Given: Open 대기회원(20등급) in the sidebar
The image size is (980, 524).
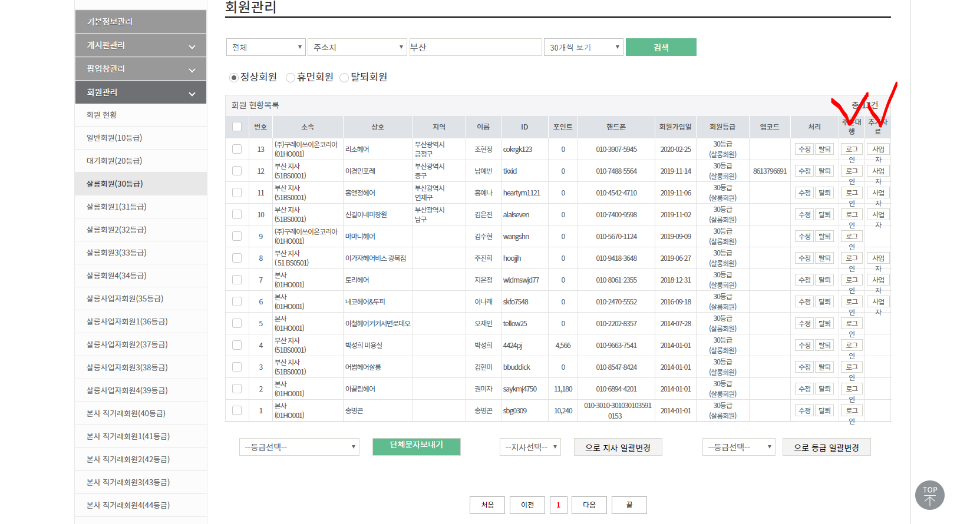Looking at the screenshot, I should pyautogui.click(x=141, y=161).
